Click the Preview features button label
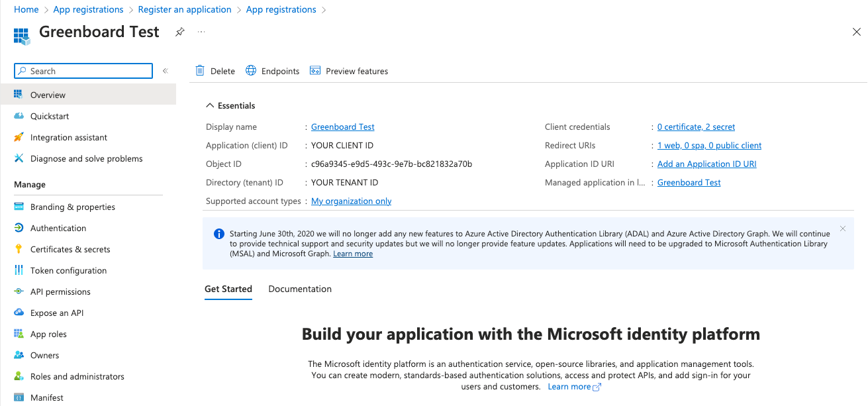The height and width of the screenshot is (406, 868). pos(357,71)
